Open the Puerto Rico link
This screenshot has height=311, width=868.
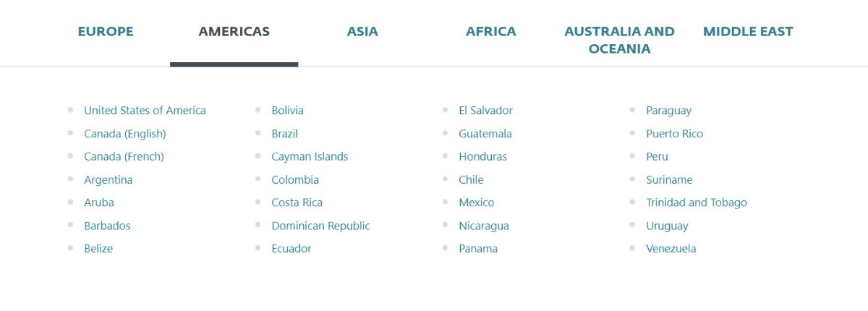coord(674,134)
